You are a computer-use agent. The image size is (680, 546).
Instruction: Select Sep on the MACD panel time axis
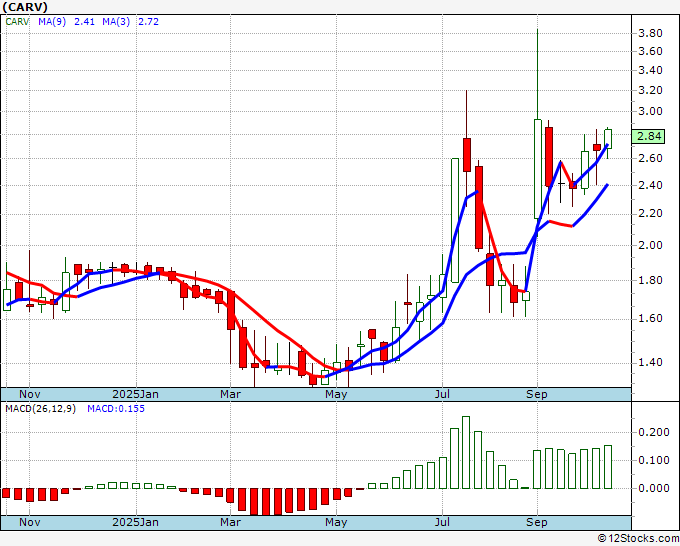(537, 522)
